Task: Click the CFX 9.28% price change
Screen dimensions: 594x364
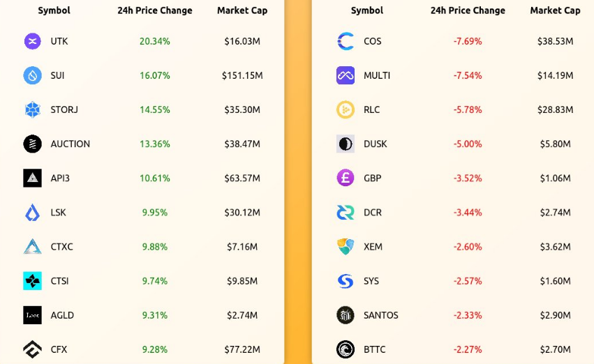Action: pos(154,349)
